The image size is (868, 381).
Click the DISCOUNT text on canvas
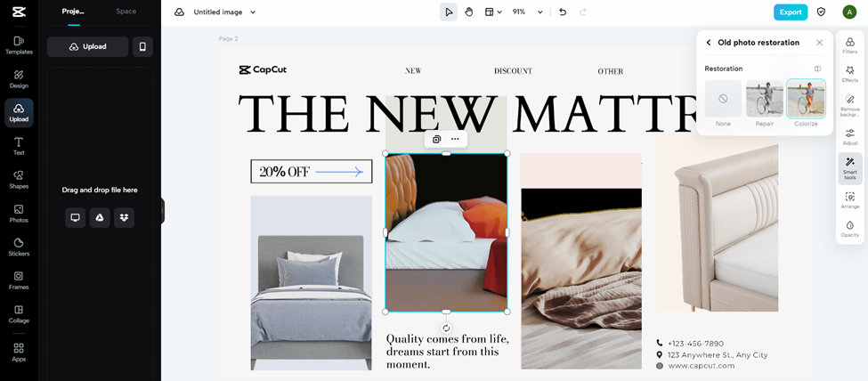tap(513, 71)
